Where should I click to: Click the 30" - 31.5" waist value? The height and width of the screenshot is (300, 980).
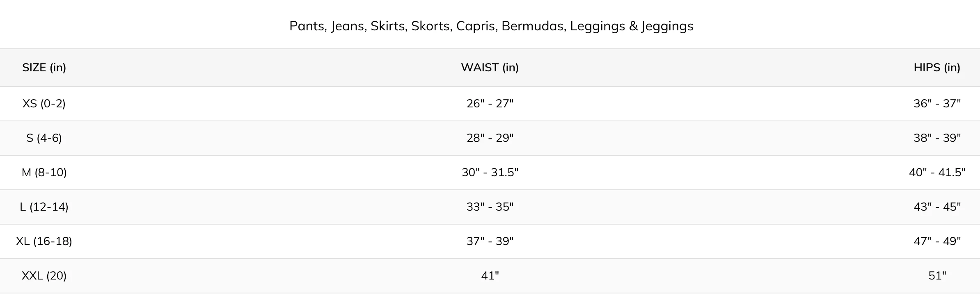click(x=490, y=173)
